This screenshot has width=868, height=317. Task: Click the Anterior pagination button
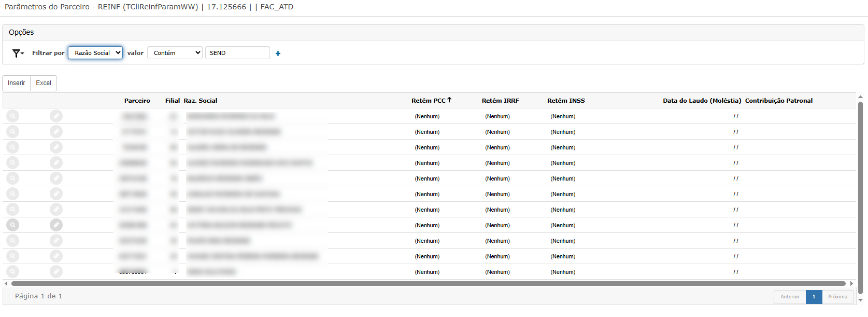click(790, 297)
